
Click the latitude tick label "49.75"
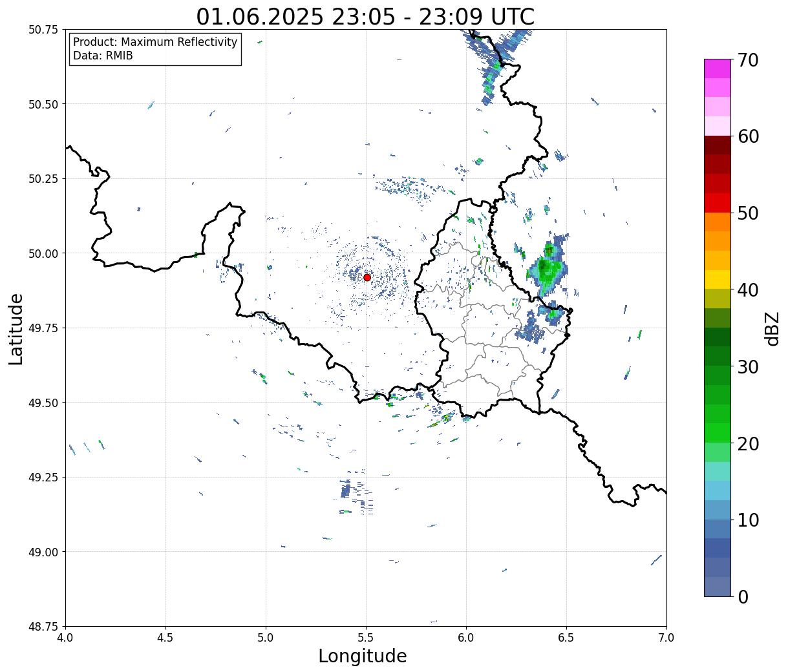pos(43,328)
